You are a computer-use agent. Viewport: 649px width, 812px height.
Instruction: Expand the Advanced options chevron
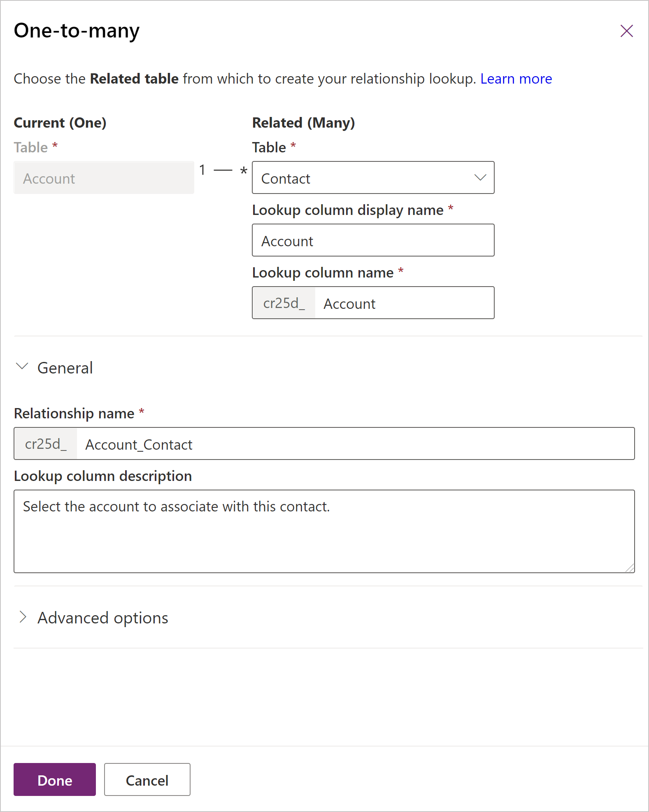pyautogui.click(x=23, y=617)
